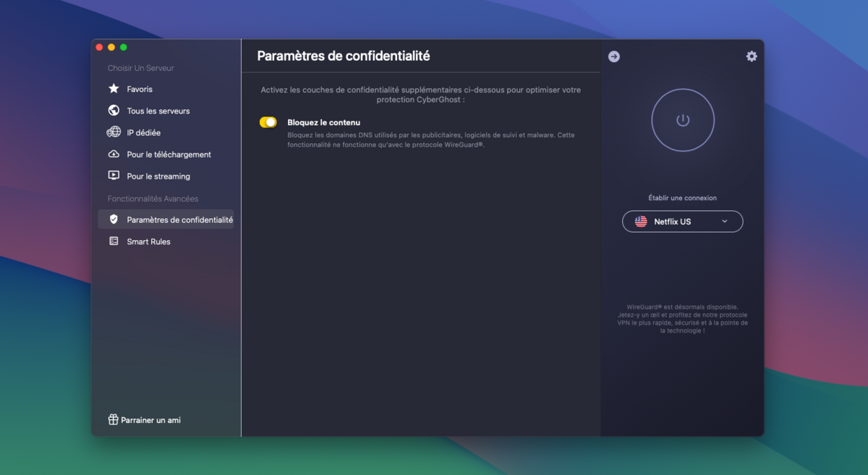Click the globe icon beside Tous les serveurs
This screenshot has width=868, height=475.
coord(114,111)
